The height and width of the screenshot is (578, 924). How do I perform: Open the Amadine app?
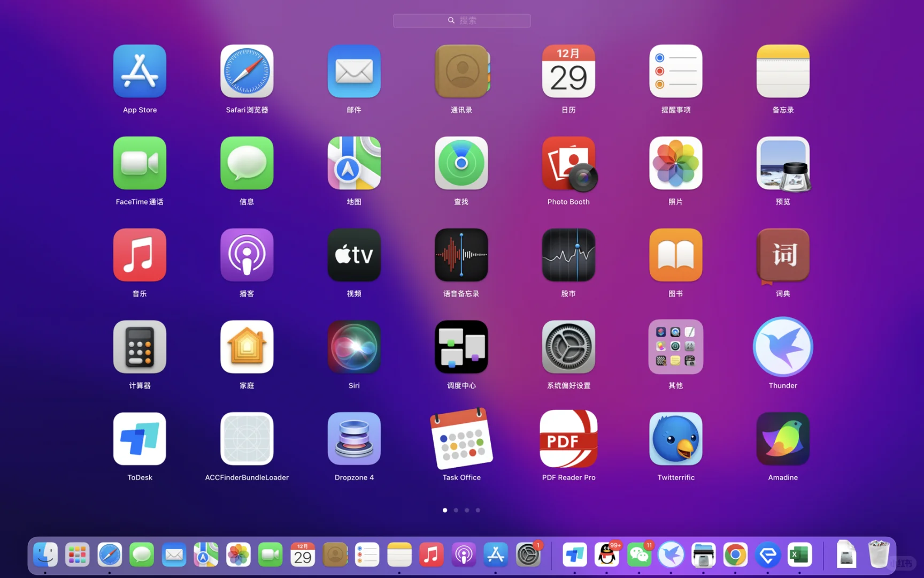782,438
